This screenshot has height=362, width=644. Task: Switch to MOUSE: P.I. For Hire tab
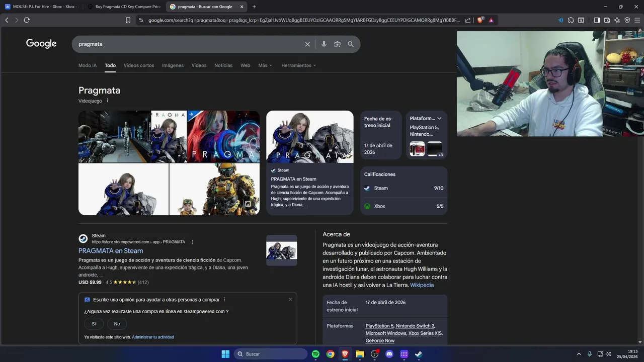[x=41, y=7]
